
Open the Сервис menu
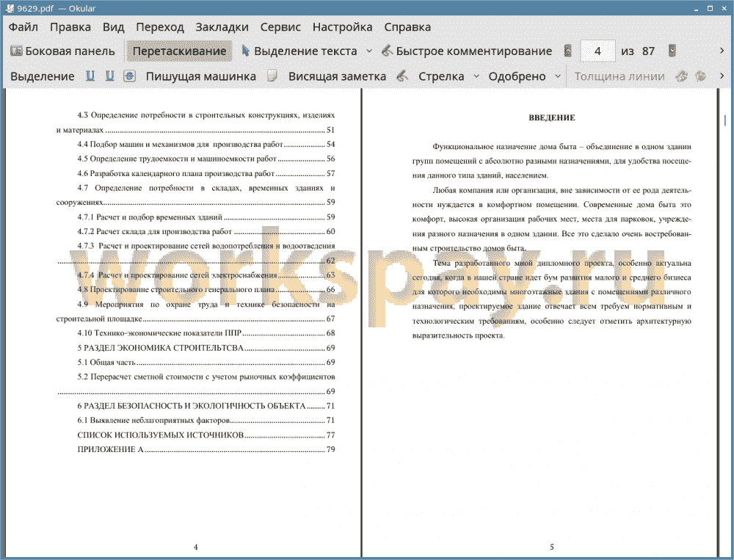click(280, 27)
